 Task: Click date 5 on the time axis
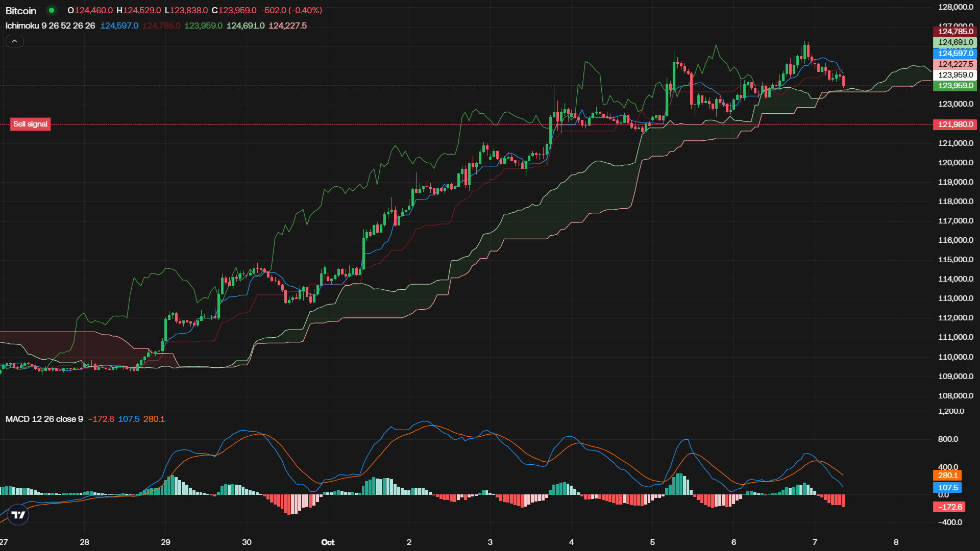[652, 542]
